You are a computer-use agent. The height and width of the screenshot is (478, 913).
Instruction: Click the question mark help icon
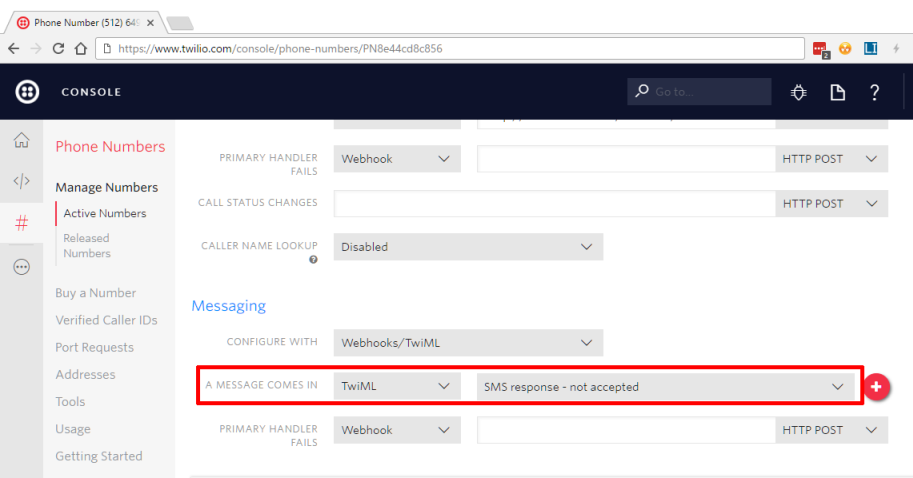tap(875, 92)
